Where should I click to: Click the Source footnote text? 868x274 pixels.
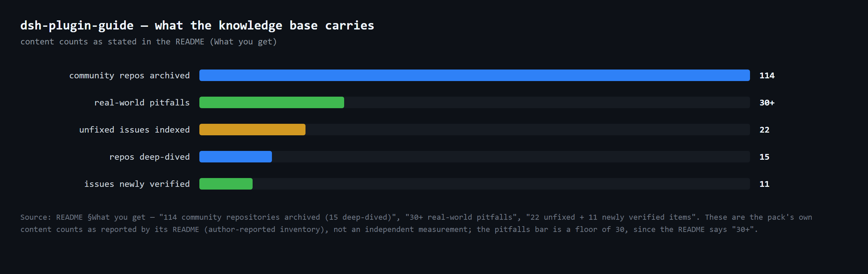point(416,223)
